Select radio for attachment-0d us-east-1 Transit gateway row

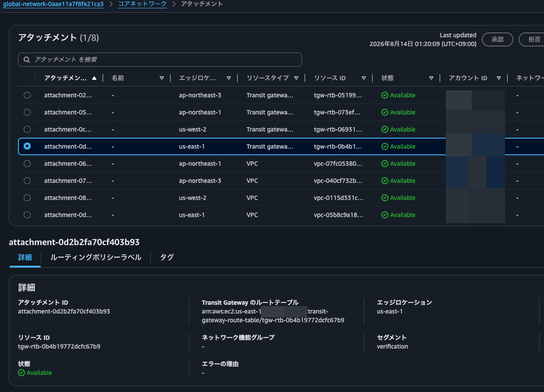point(27,146)
